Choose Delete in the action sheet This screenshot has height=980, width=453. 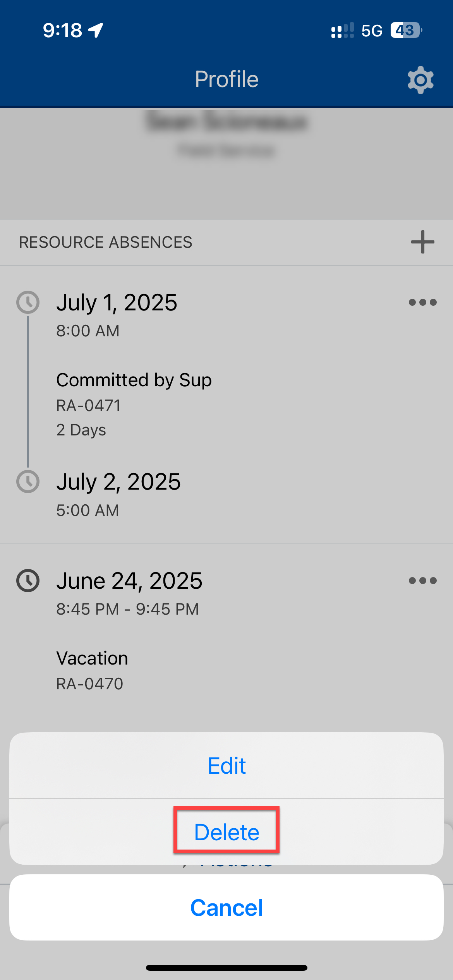point(226,832)
